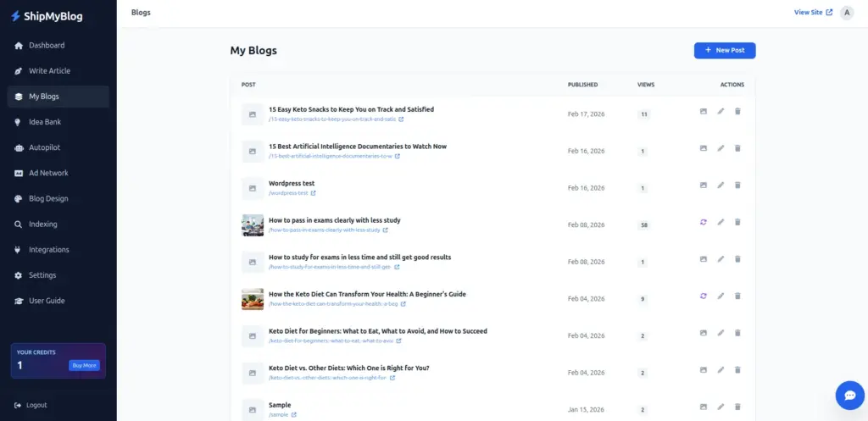Delete the 15 Easy Keto Snacks post

coord(737,111)
